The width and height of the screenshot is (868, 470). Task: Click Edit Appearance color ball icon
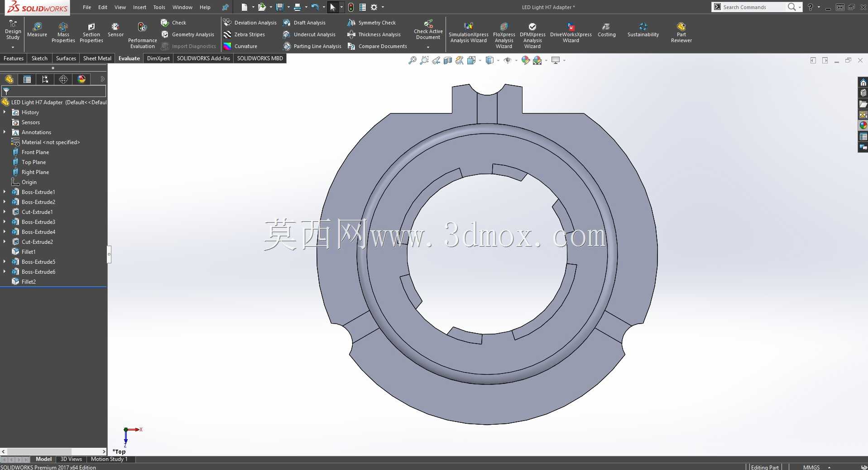pyautogui.click(x=525, y=60)
